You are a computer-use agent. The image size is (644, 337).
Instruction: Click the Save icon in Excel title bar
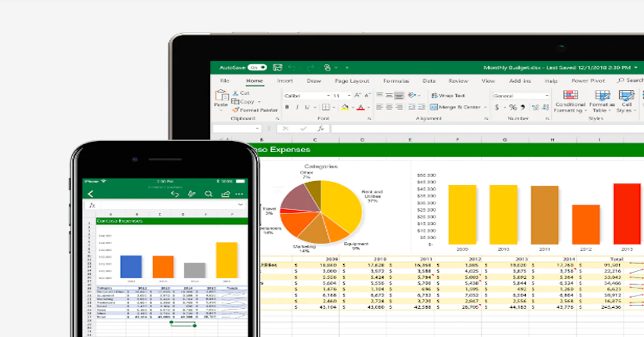coord(278,67)
